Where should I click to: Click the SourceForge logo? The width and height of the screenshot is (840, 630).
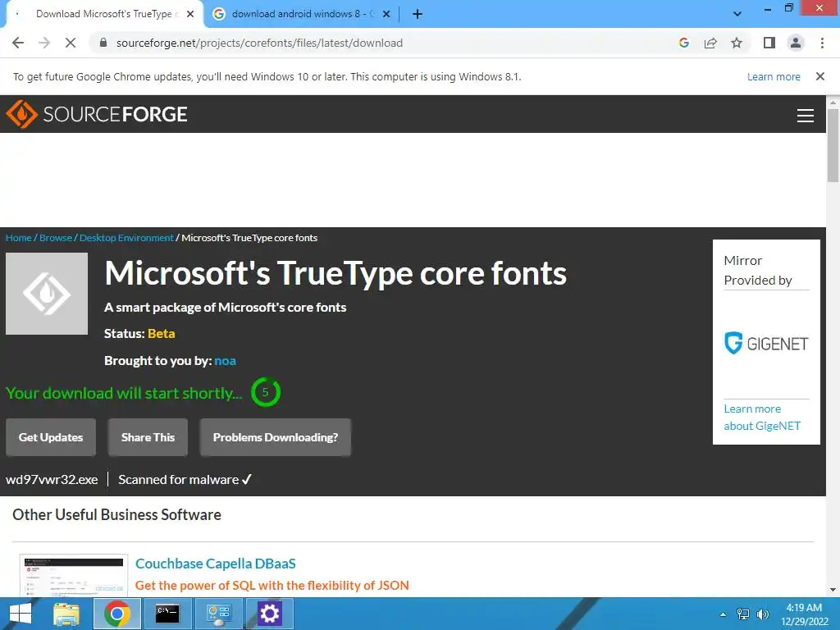coord(97,114)
